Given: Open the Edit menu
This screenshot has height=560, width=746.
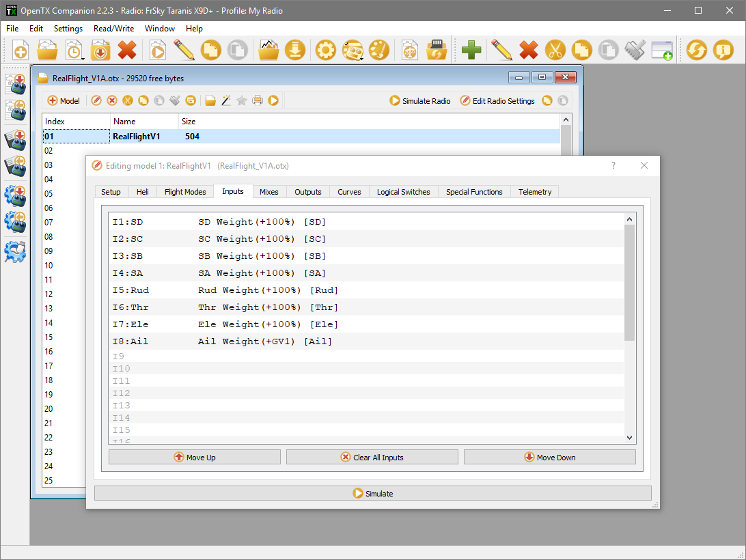Looking at the screenshot, I should [36, 29].
